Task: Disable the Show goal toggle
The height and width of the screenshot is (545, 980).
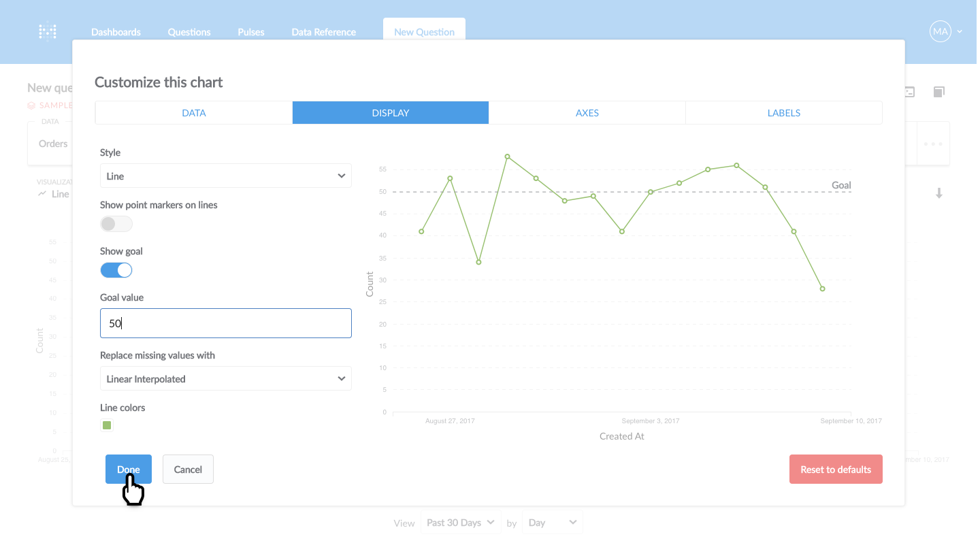Action: click(116, 269)
